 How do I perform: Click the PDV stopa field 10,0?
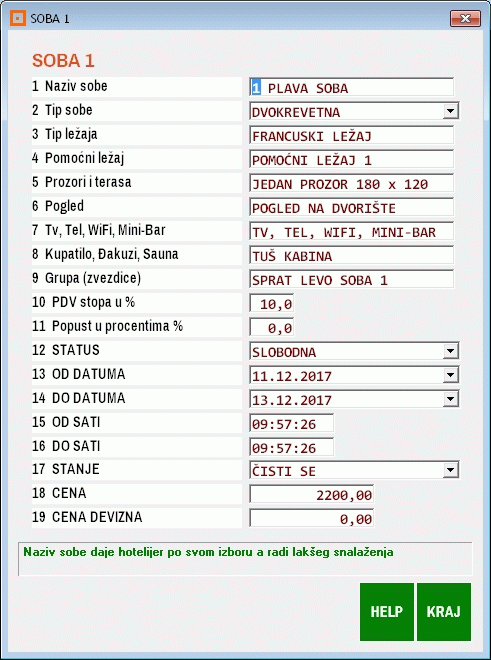272,303
